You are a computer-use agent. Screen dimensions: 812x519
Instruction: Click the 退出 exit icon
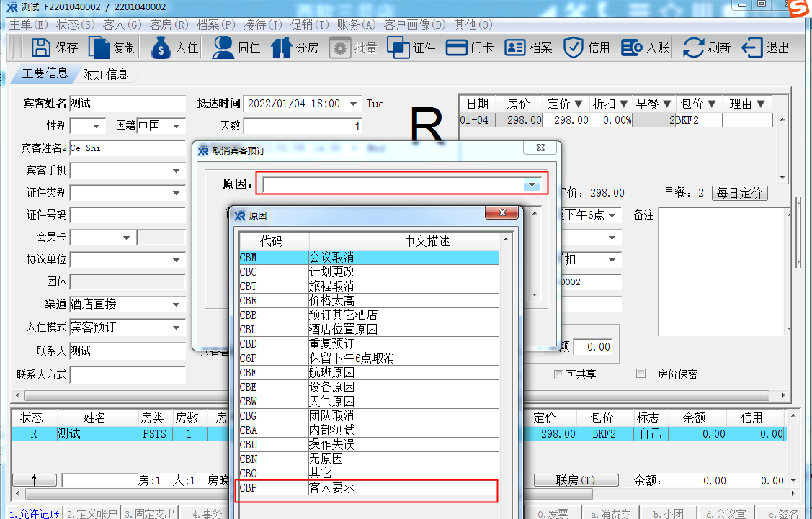(752, 48)
